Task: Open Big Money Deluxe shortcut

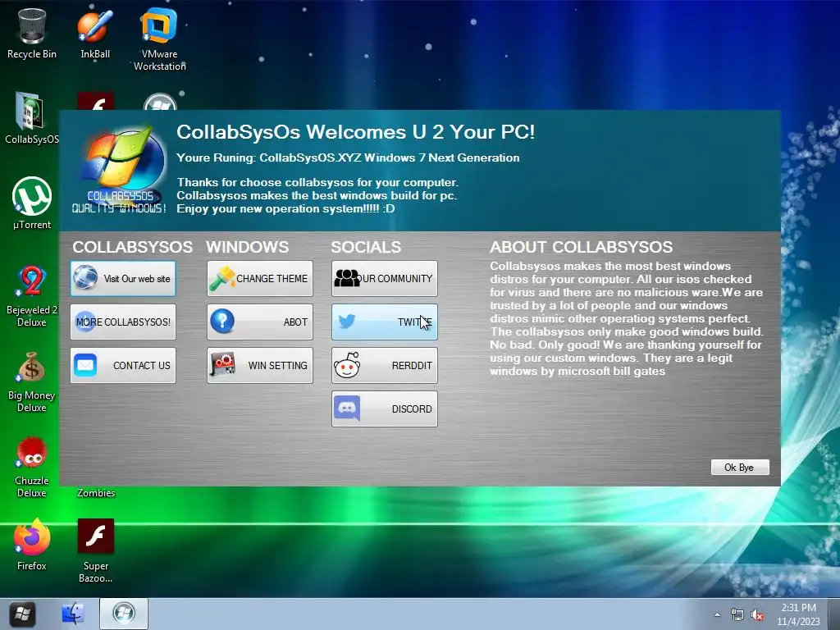Action: pos(32,381)
